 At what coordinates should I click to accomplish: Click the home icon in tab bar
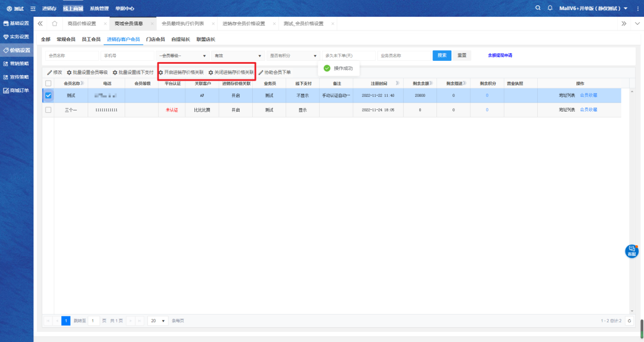pyautogui.click(x=54, y=24)
